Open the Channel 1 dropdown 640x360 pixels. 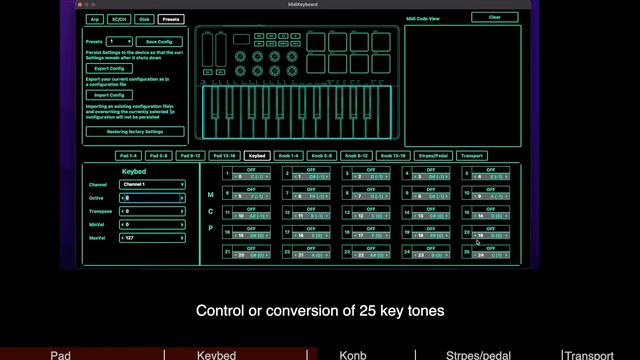pos(152,184)
